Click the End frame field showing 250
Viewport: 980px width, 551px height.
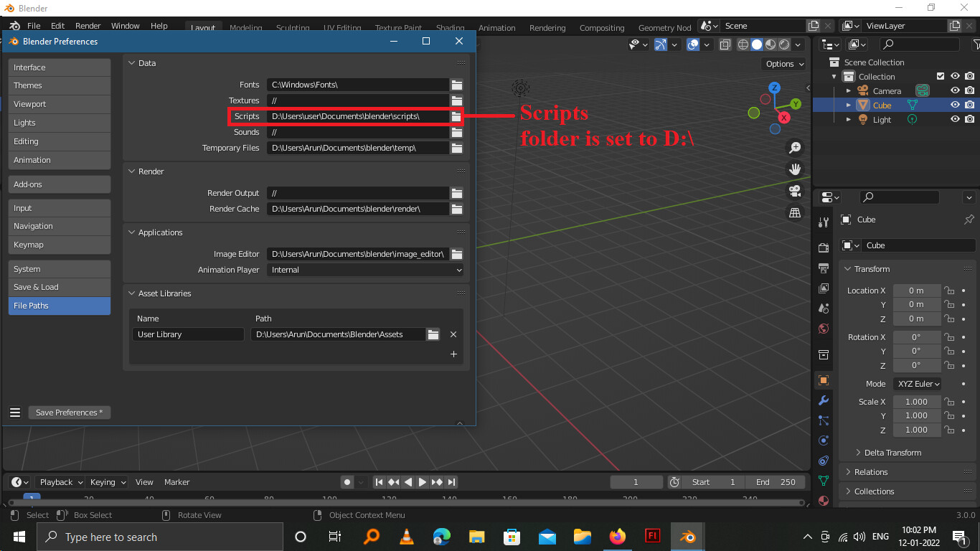click(x=776, y=482)
